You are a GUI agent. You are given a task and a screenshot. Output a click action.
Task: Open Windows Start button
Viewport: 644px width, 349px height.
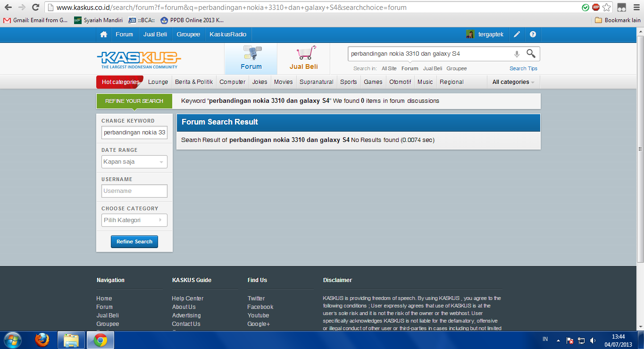point(12,340)
